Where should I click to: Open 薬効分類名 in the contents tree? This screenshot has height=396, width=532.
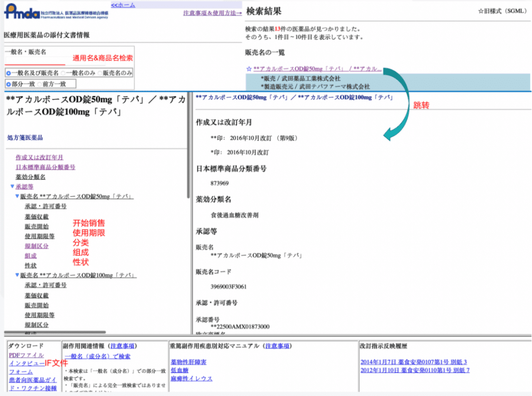(31, 177)
